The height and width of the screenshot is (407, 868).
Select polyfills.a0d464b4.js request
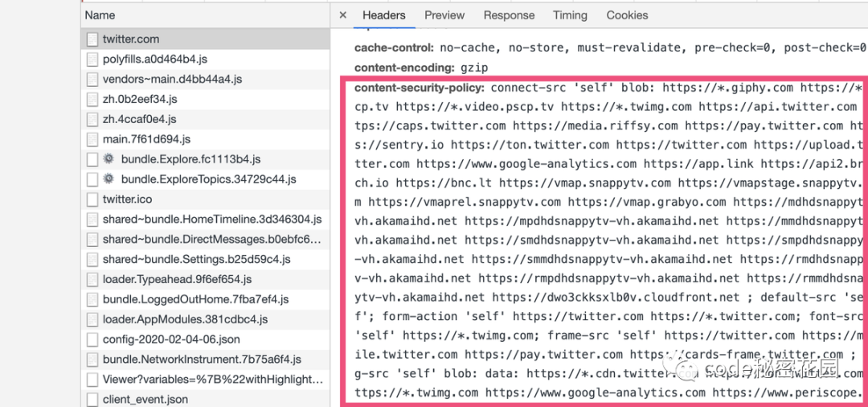(205, 60)
